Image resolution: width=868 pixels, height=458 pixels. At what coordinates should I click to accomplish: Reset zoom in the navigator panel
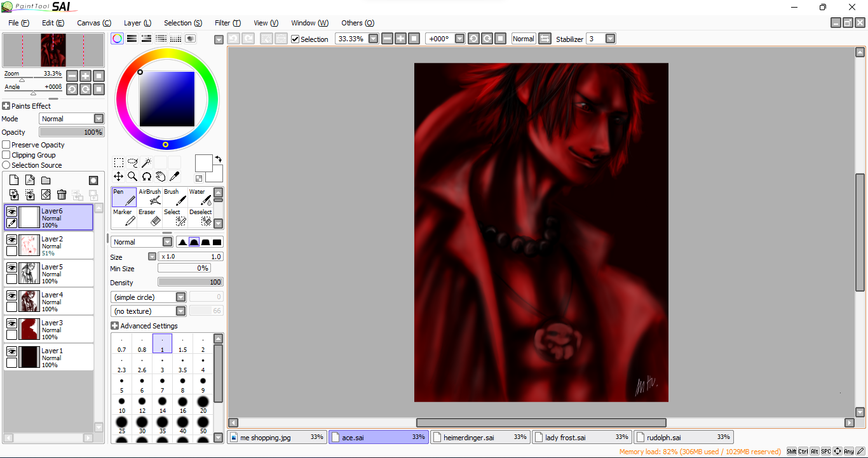(98, 76)
